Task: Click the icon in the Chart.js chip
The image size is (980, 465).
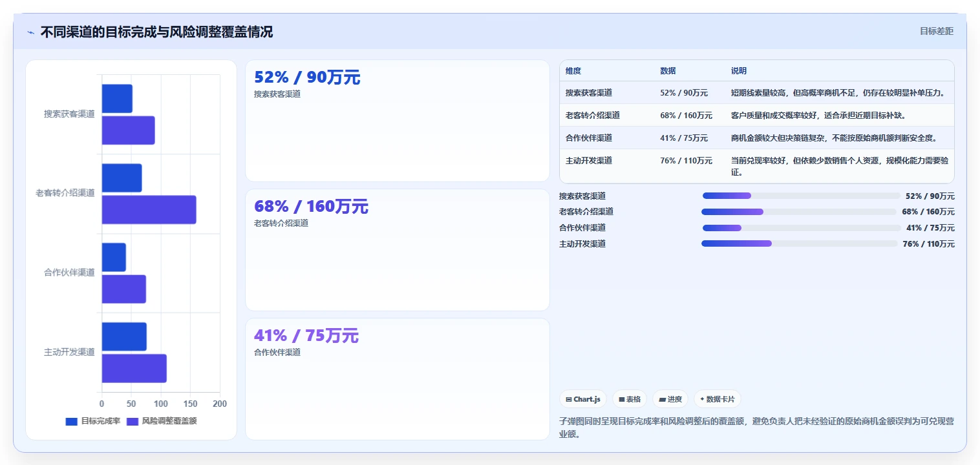Action: pyautogui.click(x=569, y=399)
